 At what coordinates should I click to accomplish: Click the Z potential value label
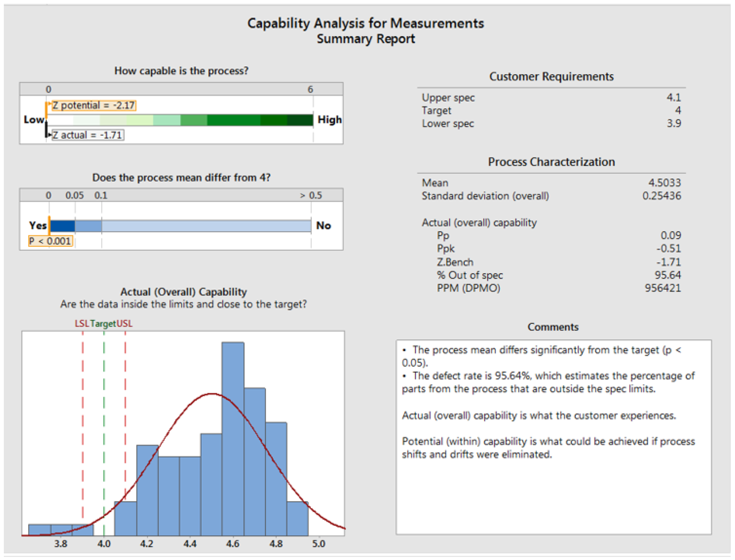click(94, 105)
